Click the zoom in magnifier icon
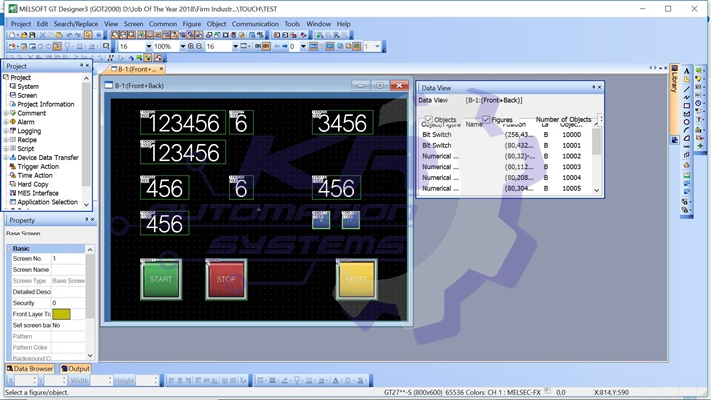The height and width of the screenshot is (400, 711). click(190, 46)
